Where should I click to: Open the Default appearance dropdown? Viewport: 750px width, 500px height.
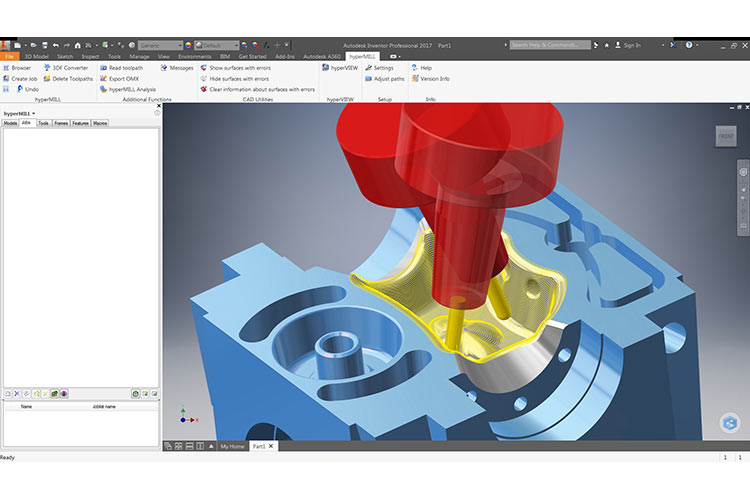coord(217,45)
